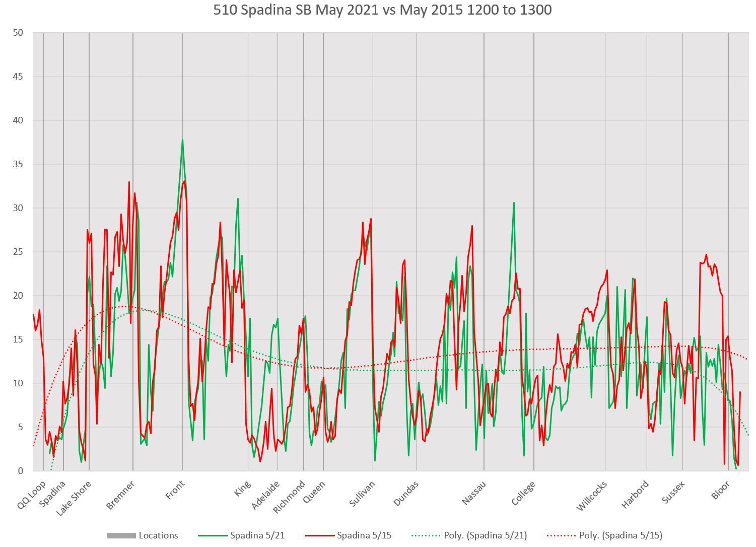Click the green line swatch for Spadina 5/21
This screenshot has height=547, width=756.
(x=213, y=535)
